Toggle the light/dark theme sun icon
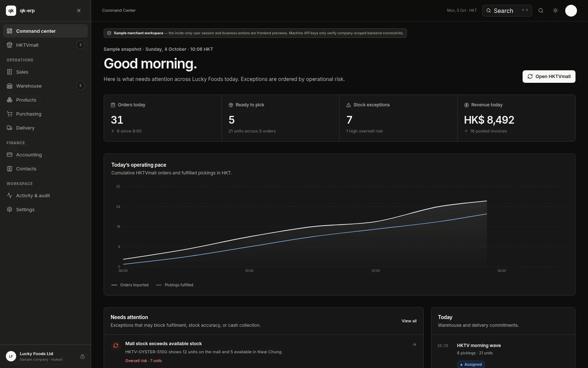This screenshot has height=368, width=588. (x=555, y=11)
